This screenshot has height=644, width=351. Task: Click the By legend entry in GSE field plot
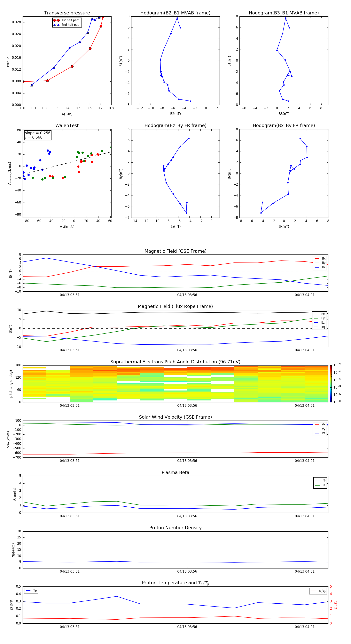pyautogui.click(x=320, y=263)
